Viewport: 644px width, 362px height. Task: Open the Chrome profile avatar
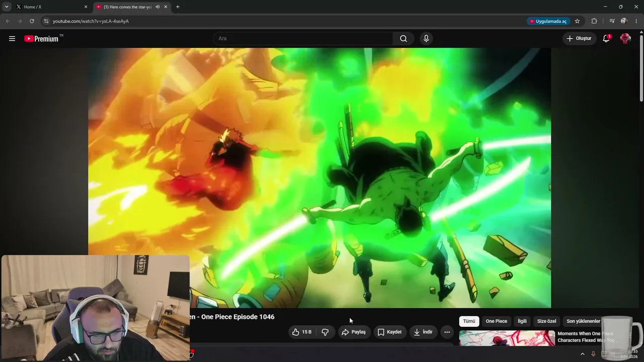(624, 21)
